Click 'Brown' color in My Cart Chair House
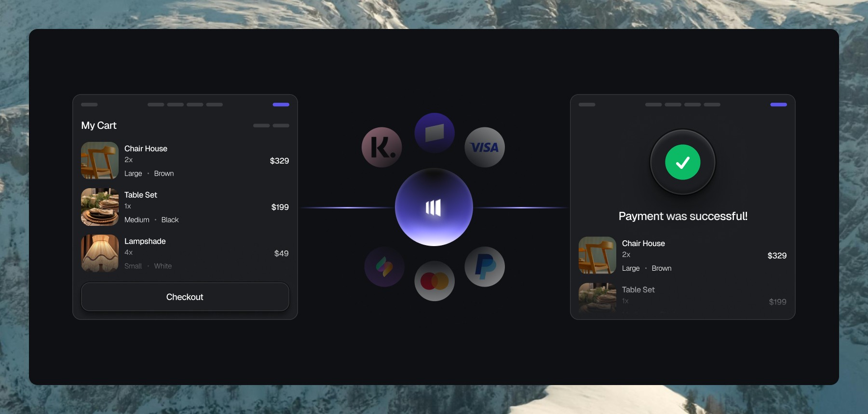This screenshot has height=414, width=868. (x=164, y=173)
